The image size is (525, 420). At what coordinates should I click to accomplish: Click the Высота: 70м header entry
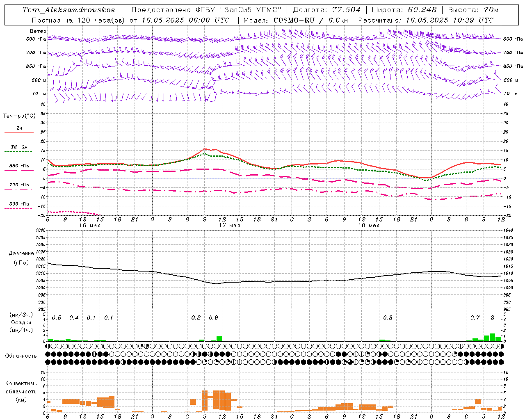tap(473, 10)
